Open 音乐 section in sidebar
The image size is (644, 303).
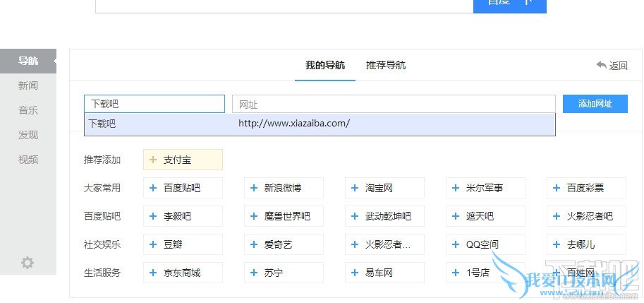point(28,110)
